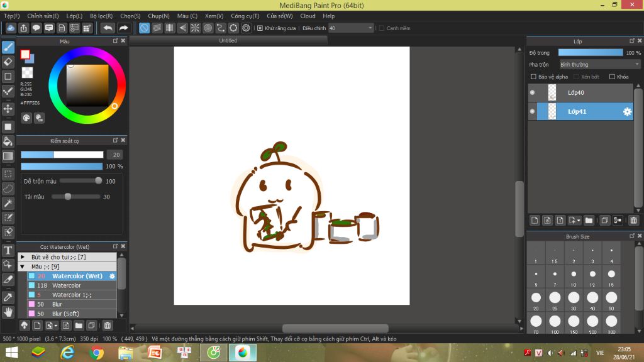Delete the selected brush with trash icon
Image resolution: width=644 pixels, height=362 pixels.
tap(107, 326)
